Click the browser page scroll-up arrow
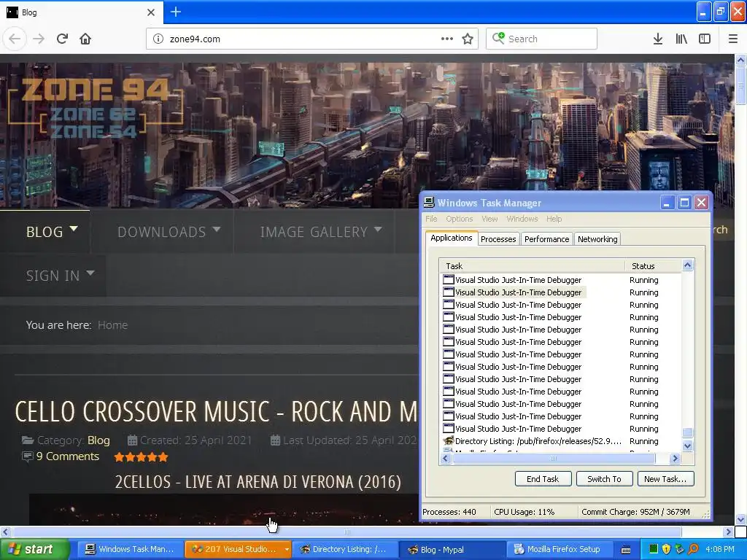This screenshot has width=747, height=560. [740, 60]
